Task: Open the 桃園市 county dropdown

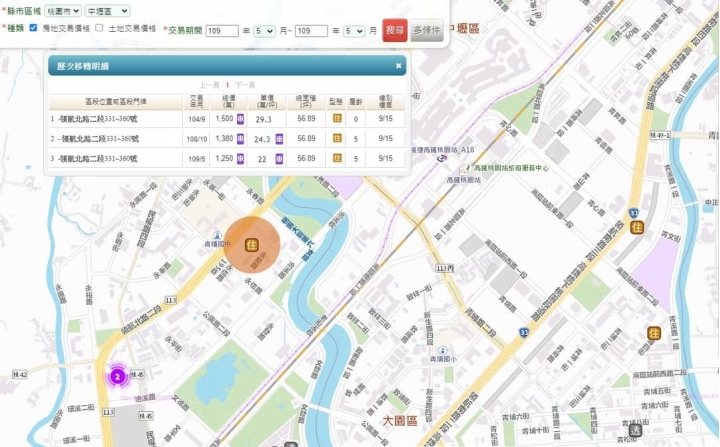Action: pos(63,11)
